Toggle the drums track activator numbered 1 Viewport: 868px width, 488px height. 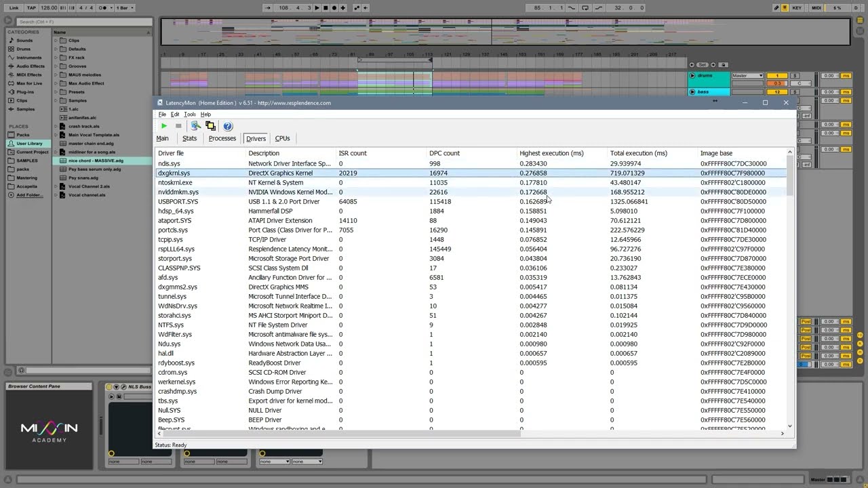[x=777, y=76]
